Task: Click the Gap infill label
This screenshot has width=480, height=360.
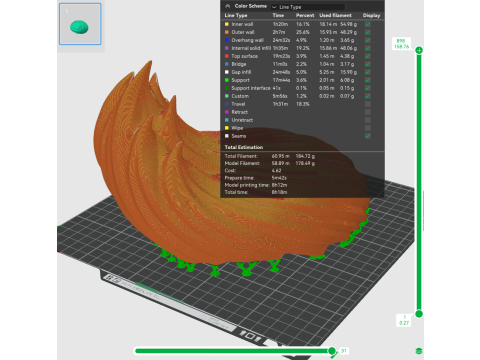Action: [x=241, y=72]
